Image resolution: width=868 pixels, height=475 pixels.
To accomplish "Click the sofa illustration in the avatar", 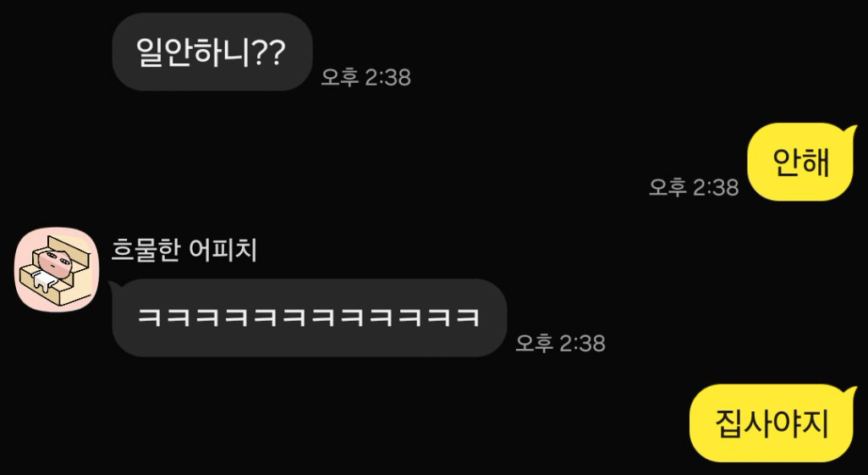I will tap(55, 270).
